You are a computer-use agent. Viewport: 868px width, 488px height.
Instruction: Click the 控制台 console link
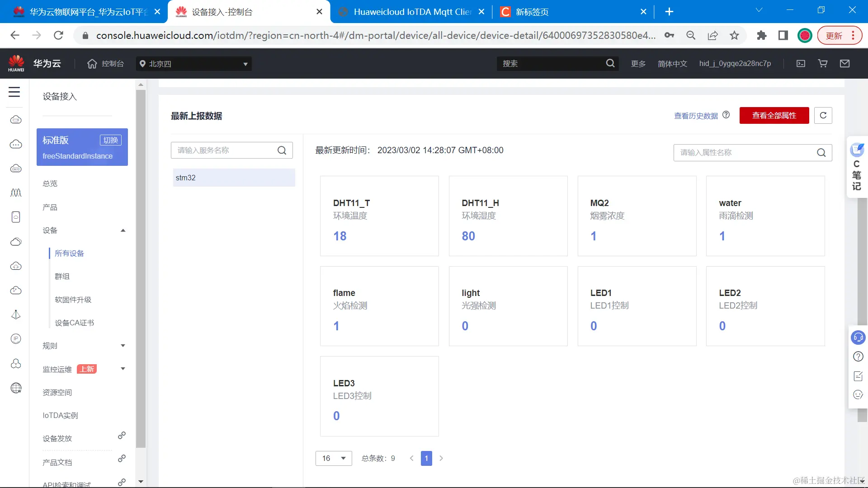coord(106,64)
